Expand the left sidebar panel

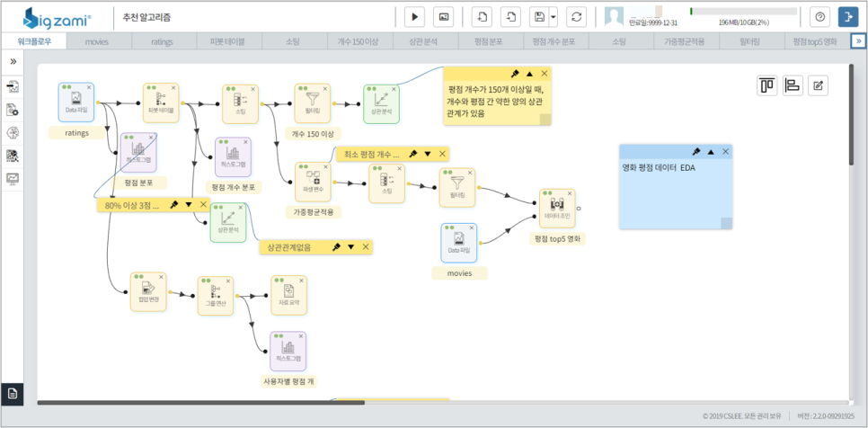(x=13, y=61)
